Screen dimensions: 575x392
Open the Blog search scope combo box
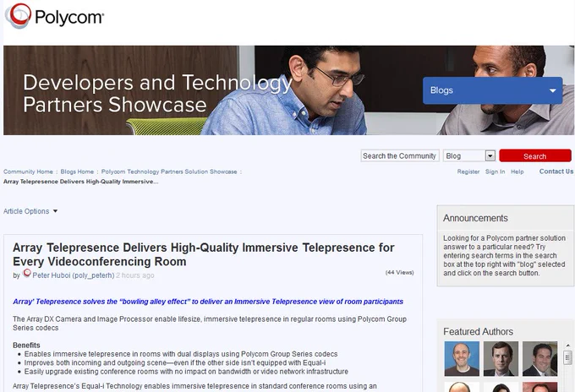(469, 155)
